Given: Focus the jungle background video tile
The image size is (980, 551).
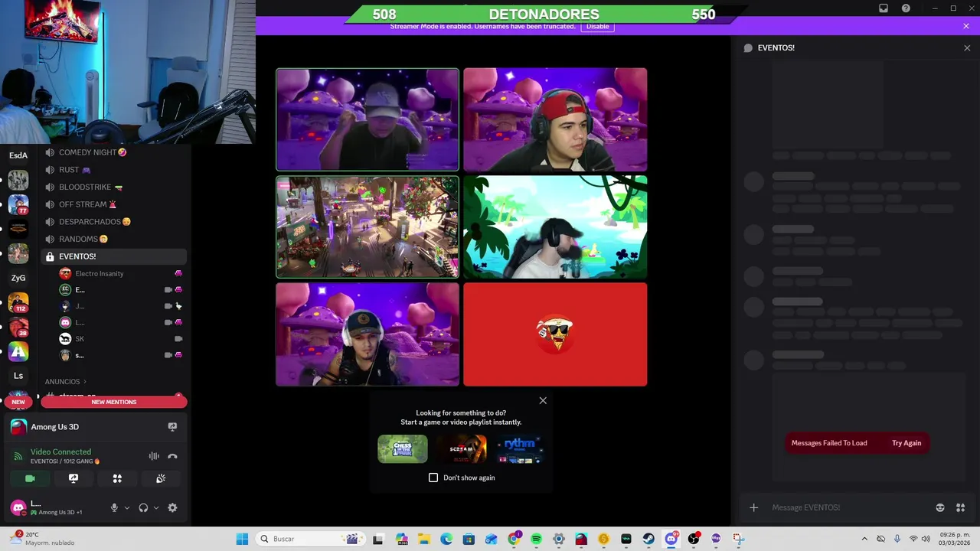Looking at the screenshot, I should pos(555,227).
